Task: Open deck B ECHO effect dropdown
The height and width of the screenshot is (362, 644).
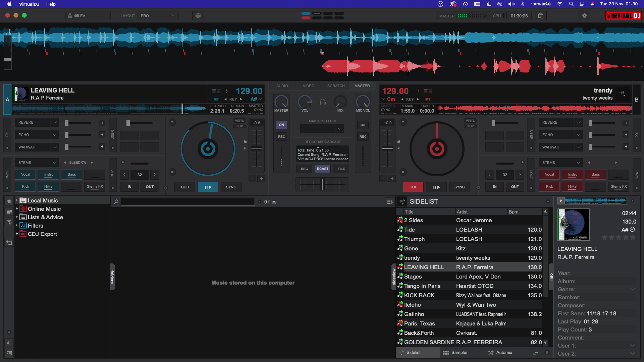Action: pyautogui.click(x=560, y=135)
